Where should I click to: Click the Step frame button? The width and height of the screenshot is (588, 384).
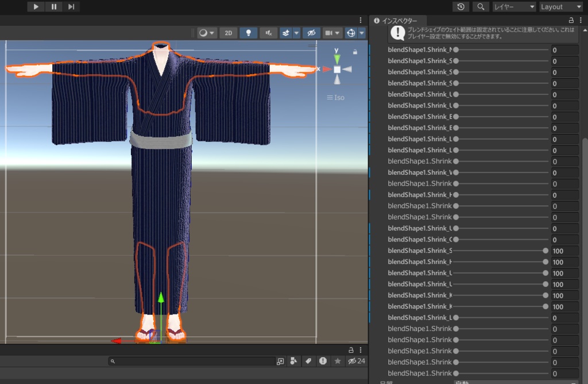71,6
